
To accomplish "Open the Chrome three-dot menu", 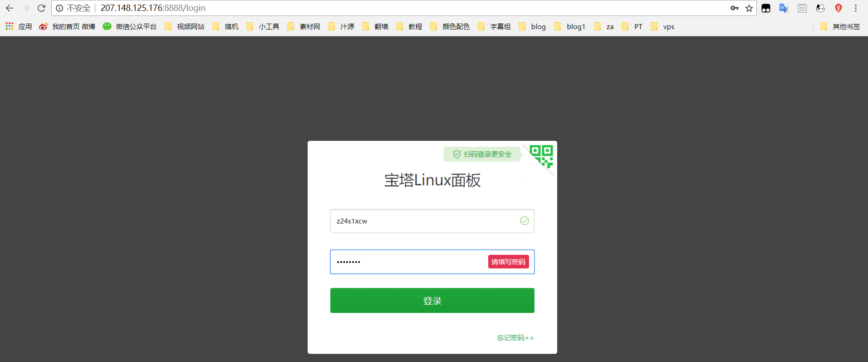I will coord(856,8).
